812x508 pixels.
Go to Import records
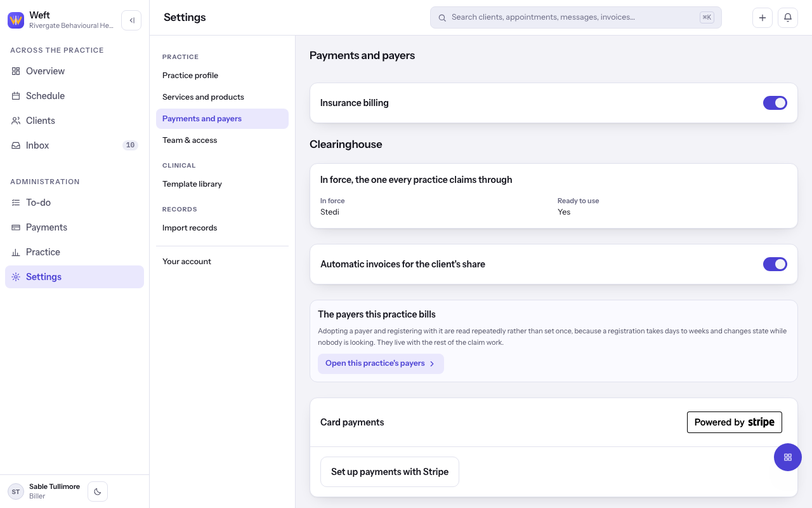tap(222, 228)
